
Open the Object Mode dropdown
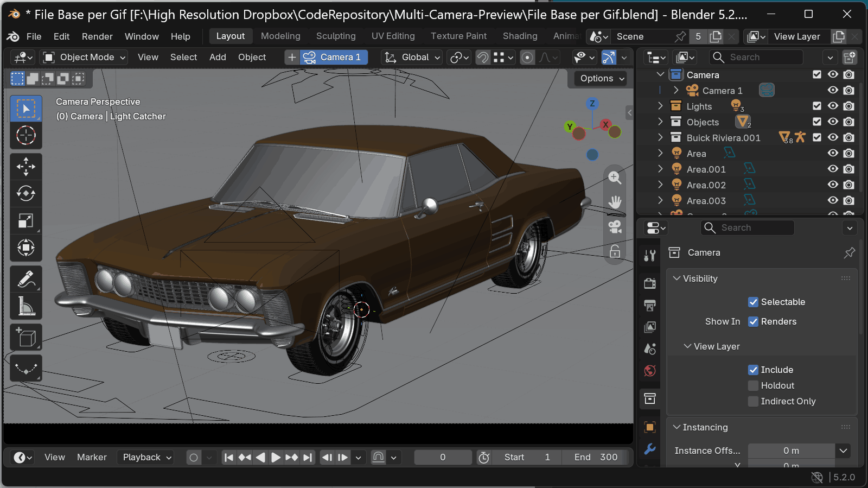pyautogui.click(x=84, y=57)
